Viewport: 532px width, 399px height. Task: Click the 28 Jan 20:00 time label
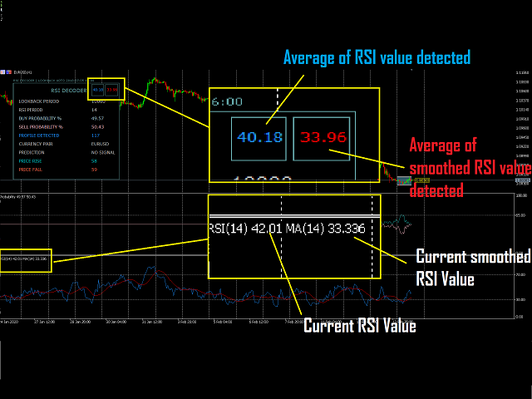80,322
